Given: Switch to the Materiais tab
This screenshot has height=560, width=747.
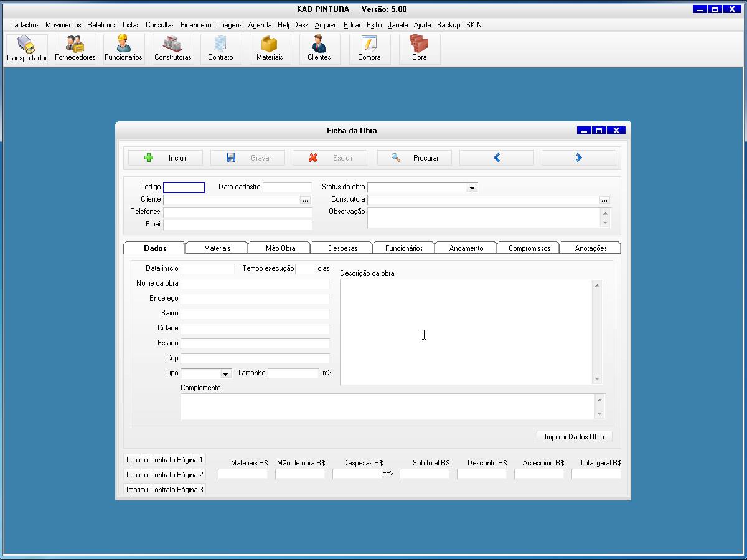Looking at the screenshot, I should (217, 248).
